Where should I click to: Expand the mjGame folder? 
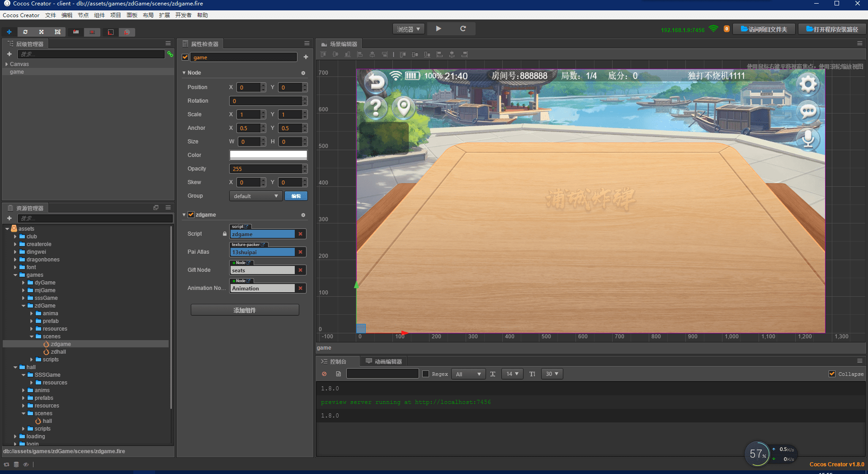pyautogui.click(x=24, y=290)
